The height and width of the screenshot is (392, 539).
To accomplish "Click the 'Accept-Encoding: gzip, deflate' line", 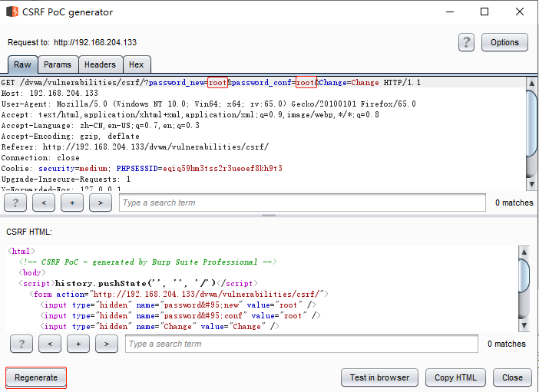I will [71, 136].
